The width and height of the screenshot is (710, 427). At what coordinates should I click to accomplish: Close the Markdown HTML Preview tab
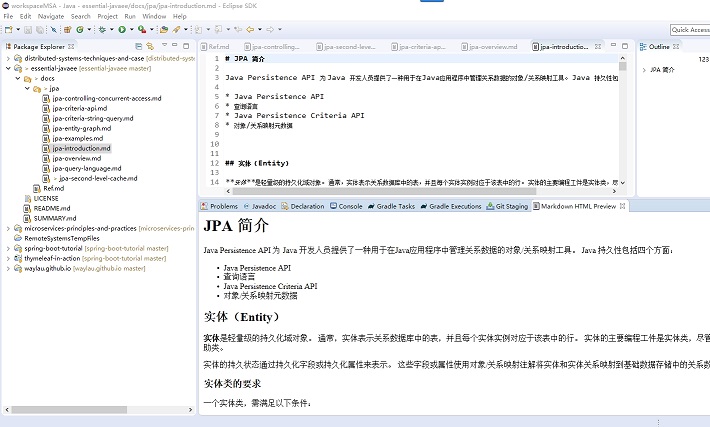[623, 206]
